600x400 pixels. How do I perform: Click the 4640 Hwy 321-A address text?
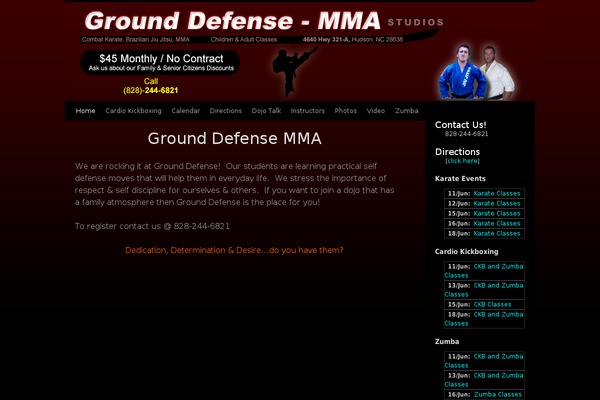353,39
